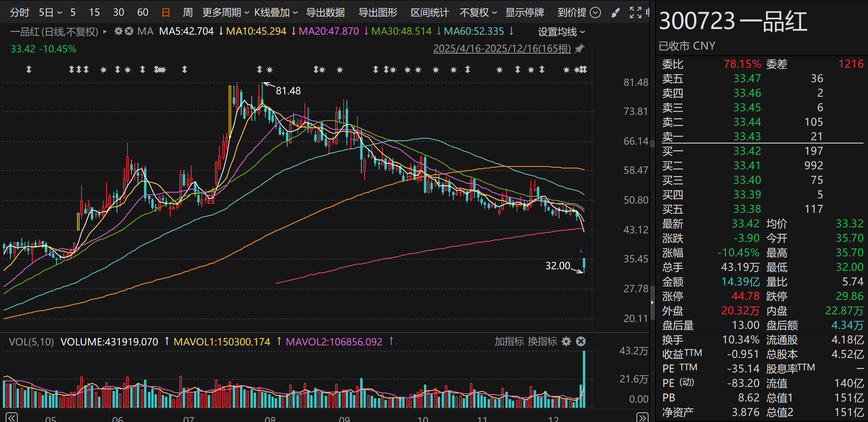Screen dimensions: 868x422
Task: Jump chart to latest with right arrows
Action: (642, 417)
